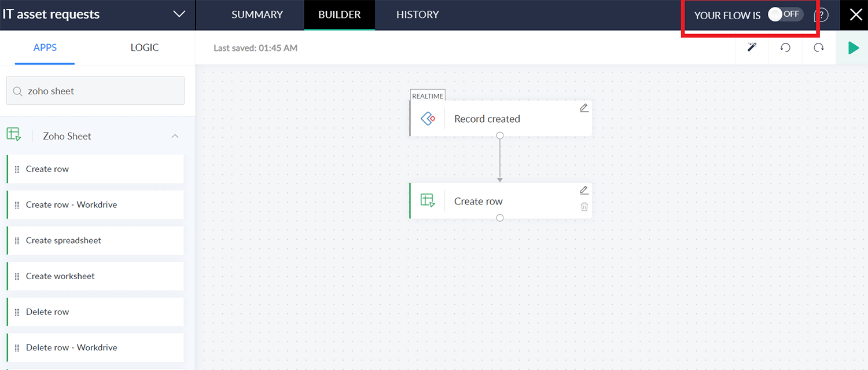Click drag handle of Delete row item
The image size is (868, 370).
point(17,312)
